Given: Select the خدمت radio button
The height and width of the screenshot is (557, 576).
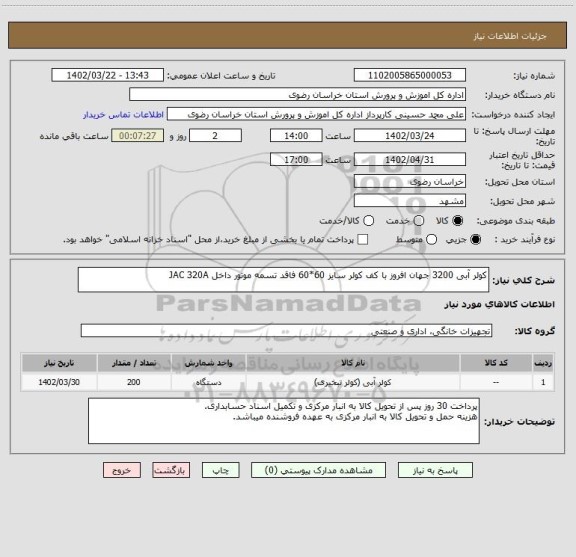Looking at the screenshot, I should pyautogui.click(x=418, y=221).
